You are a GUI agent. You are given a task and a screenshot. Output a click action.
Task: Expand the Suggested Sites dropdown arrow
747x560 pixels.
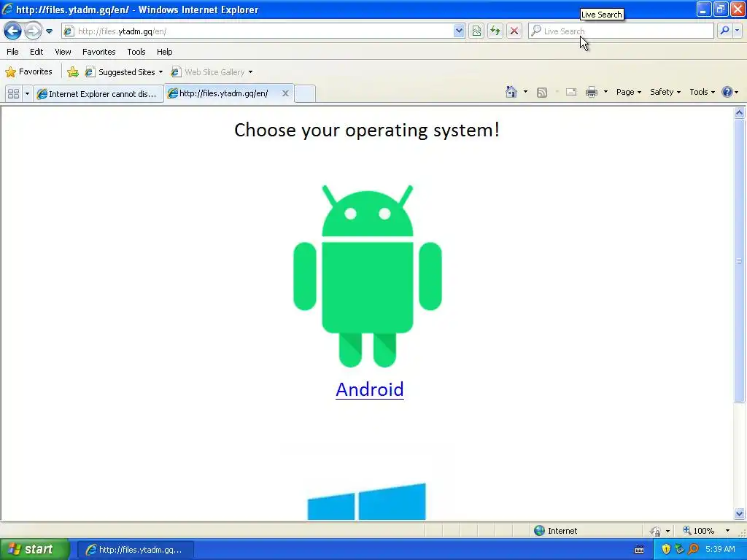[160, 72]
